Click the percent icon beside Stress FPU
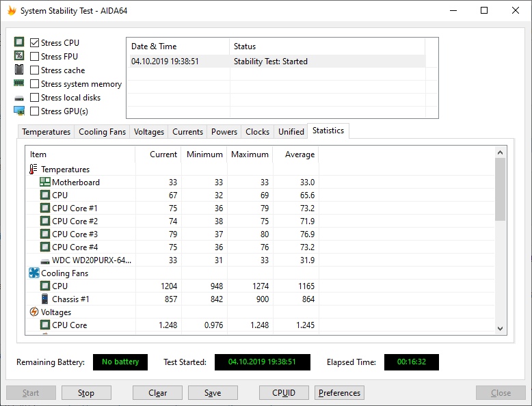 pyautogui.click(x=19, y=55)
